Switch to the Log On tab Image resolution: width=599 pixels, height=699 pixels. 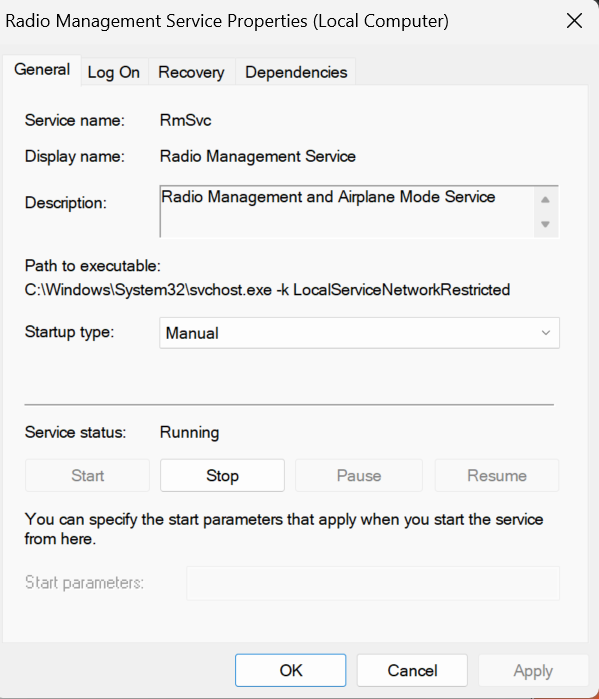click(114, 72)
